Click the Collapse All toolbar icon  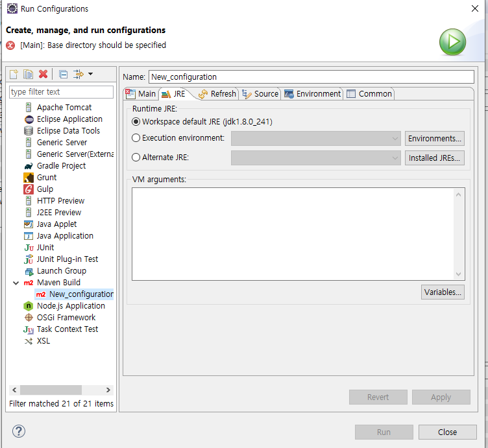coord(64,75)
